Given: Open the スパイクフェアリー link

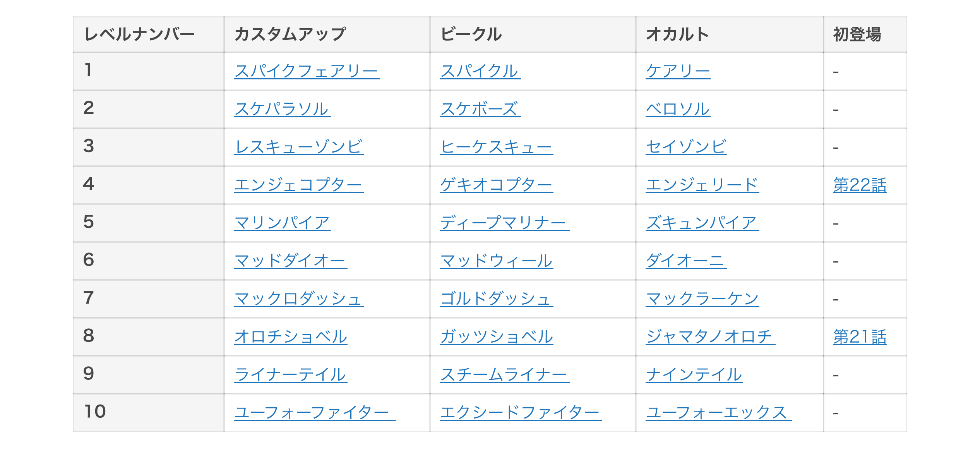Looking at the screenshot, I should pyautogui.click(x=306, y=71).
